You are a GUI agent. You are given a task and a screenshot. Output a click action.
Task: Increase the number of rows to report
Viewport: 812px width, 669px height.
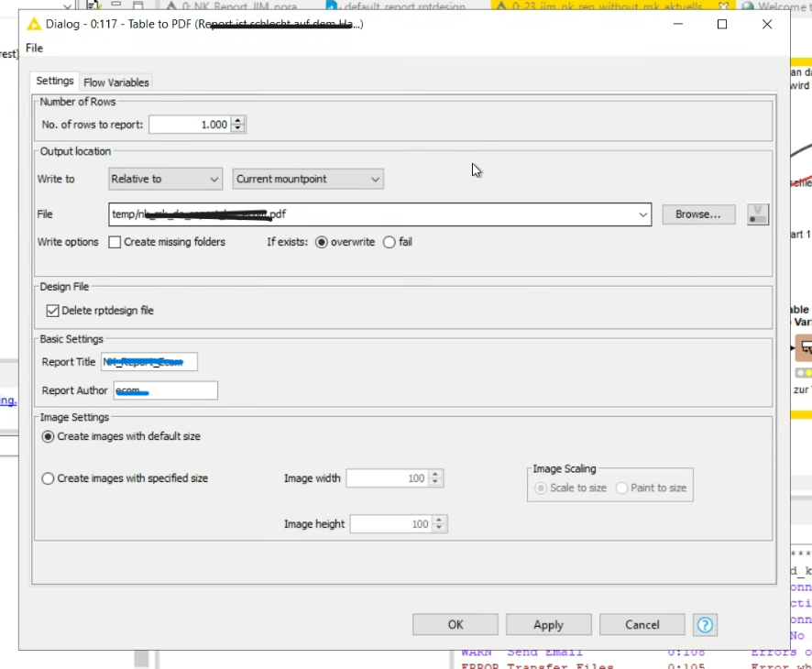pos(237,121)
